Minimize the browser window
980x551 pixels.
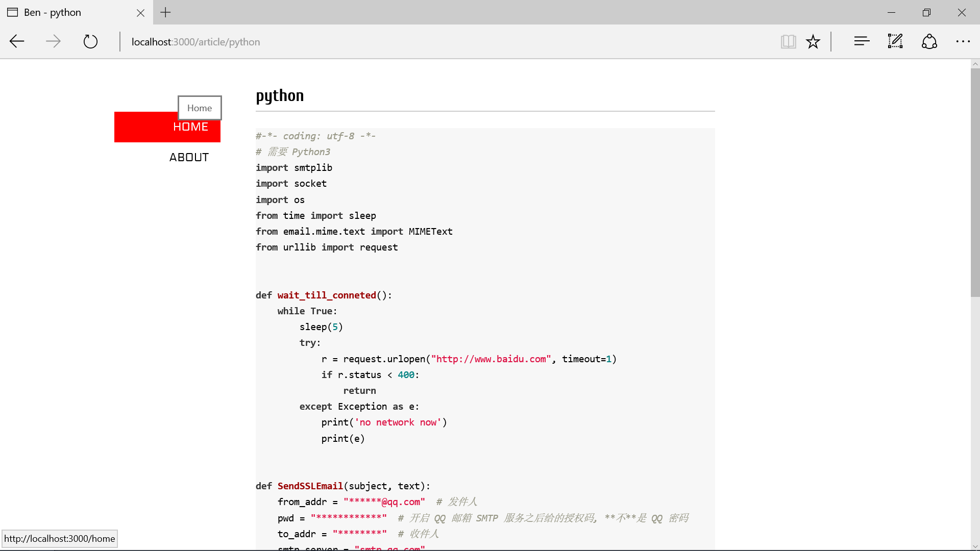click(891, 12)
